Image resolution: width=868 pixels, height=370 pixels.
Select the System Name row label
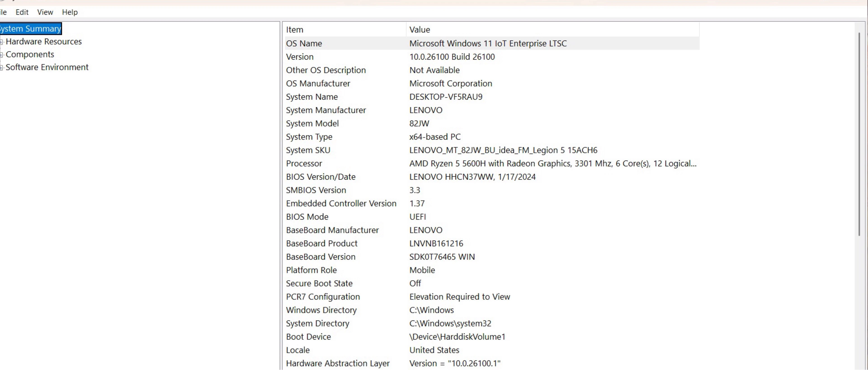tap(312, 97)
